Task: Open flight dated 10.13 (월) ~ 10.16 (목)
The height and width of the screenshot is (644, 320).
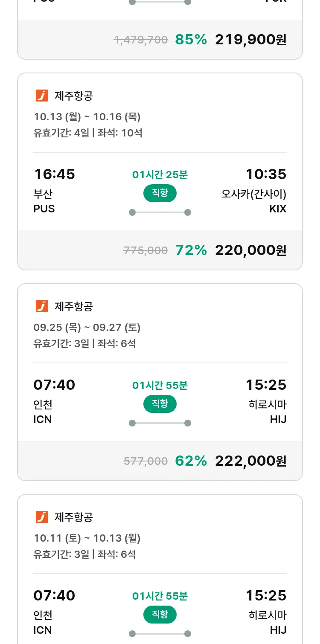Action: click(87, 117)
